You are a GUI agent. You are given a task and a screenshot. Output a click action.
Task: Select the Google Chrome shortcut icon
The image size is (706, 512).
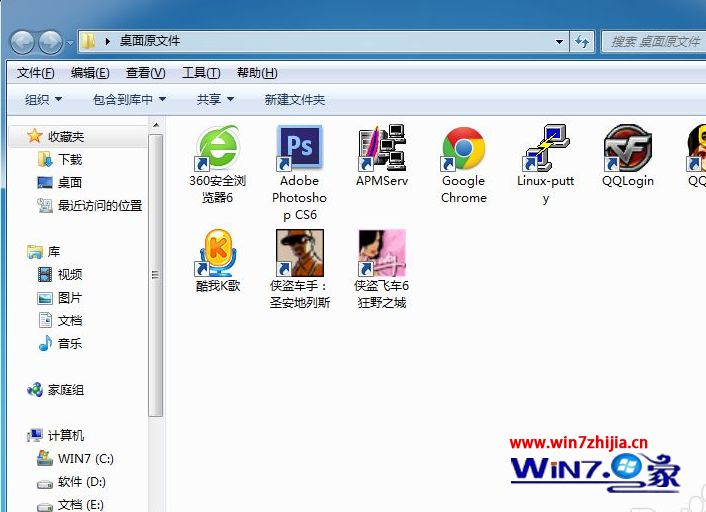(x=464, y=149)
